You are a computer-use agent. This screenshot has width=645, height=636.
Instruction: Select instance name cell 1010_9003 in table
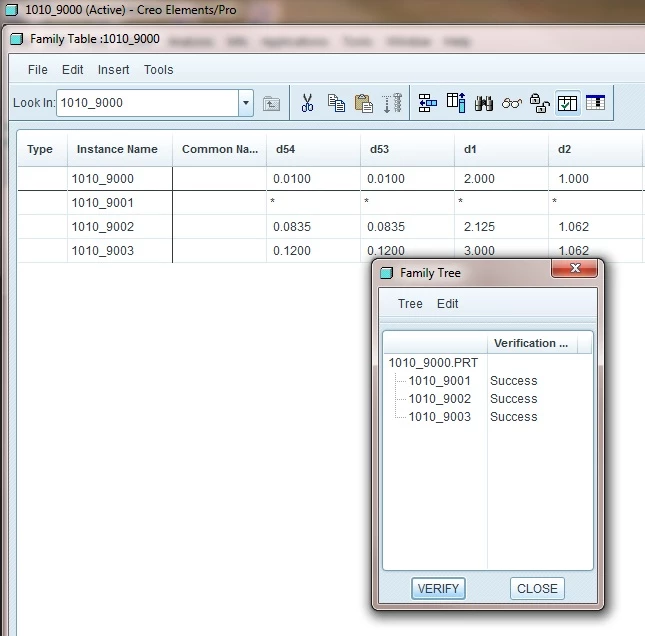point(120,251)
